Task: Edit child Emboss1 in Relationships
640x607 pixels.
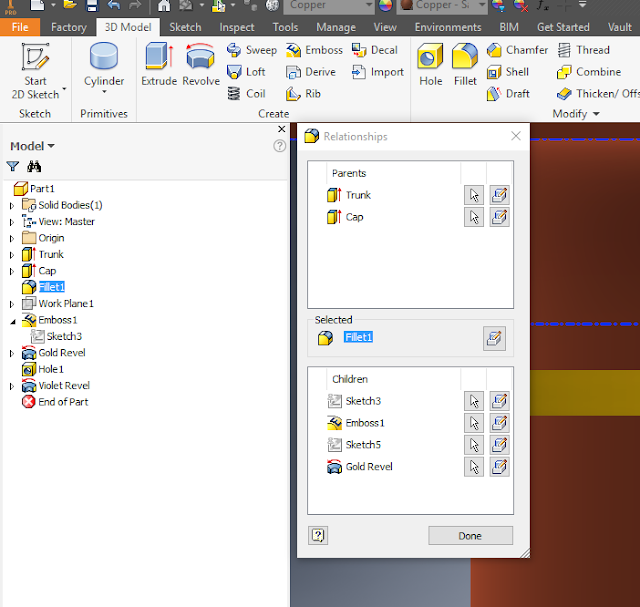Action: click(x=499, y=422)
